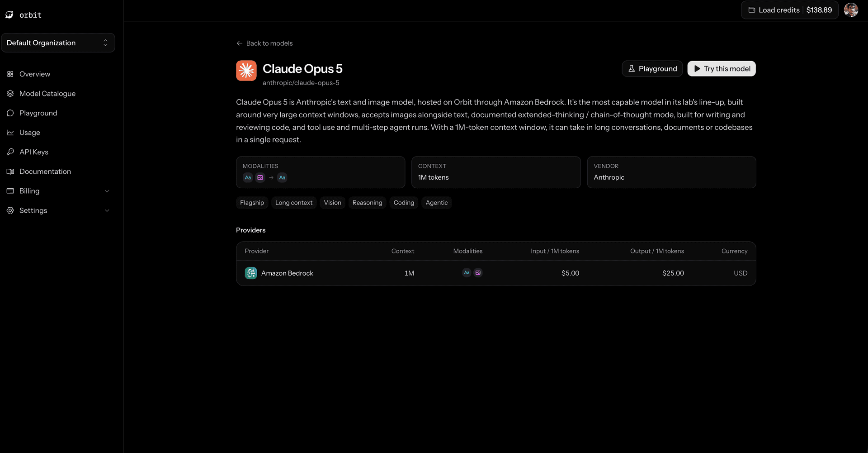Click the $138.89 credit balance
This screenshot has width=868, height=453.
point(819,10)
